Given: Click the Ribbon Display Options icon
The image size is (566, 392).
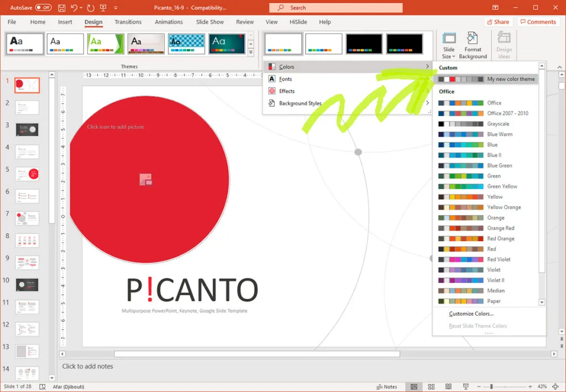Looking at the screenshot, I should click(x=496, y=8).
